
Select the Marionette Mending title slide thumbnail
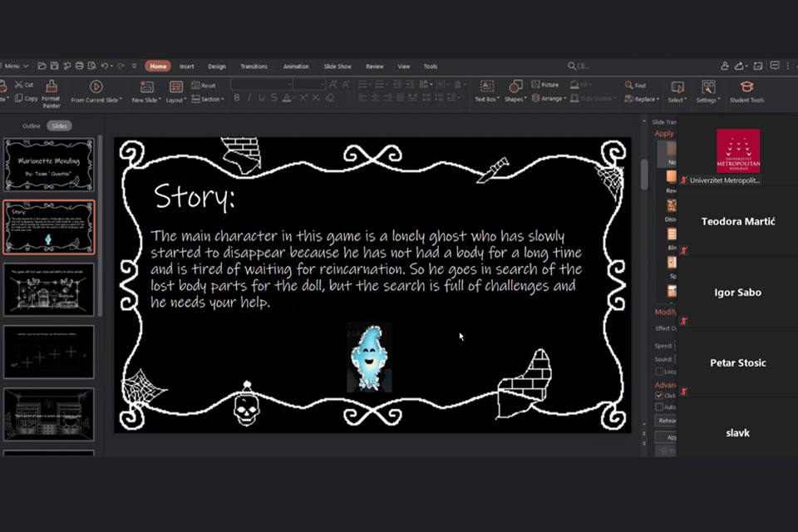point(49,164)
